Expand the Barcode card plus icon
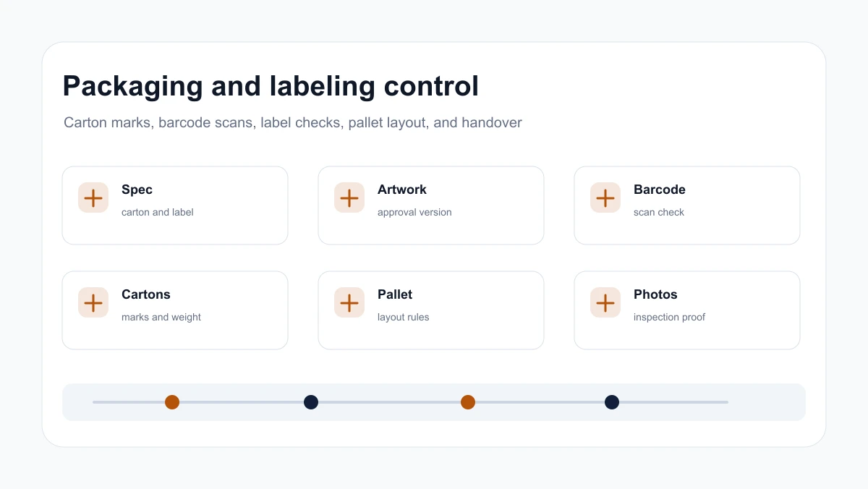 tap(605, 197)
